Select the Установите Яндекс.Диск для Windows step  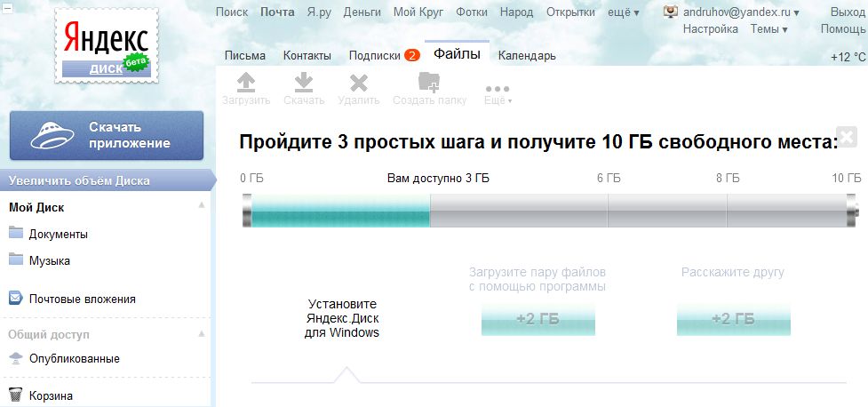(341, 318)
